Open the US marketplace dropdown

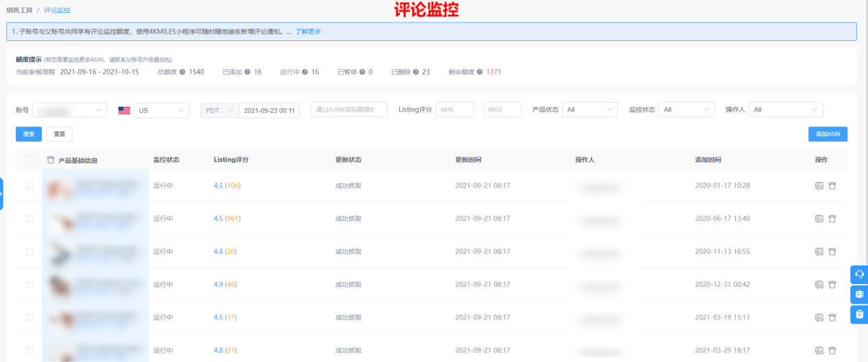point(161,110)
